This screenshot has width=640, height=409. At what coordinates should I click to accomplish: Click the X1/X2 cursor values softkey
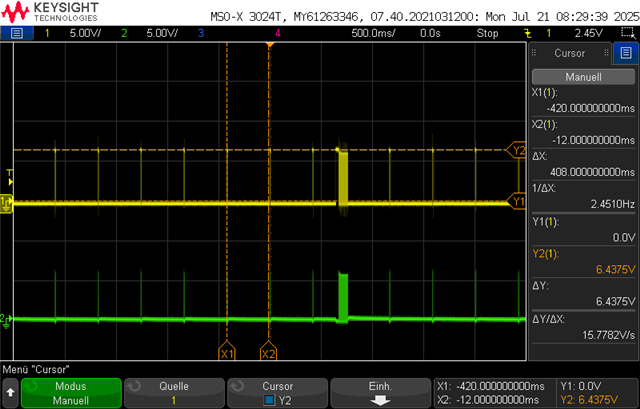pos(495,393)
